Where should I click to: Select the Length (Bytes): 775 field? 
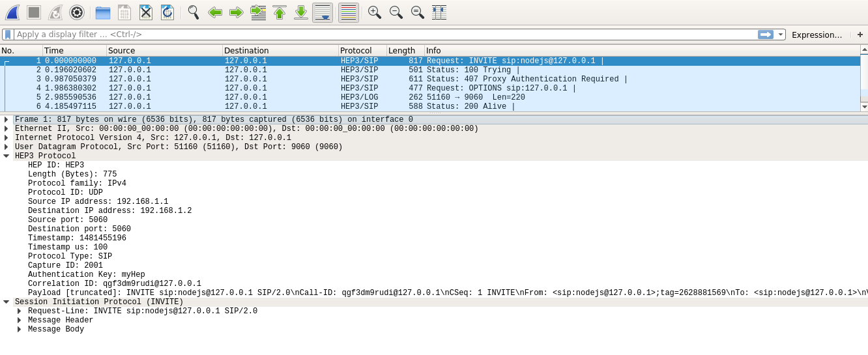(72, 174)
